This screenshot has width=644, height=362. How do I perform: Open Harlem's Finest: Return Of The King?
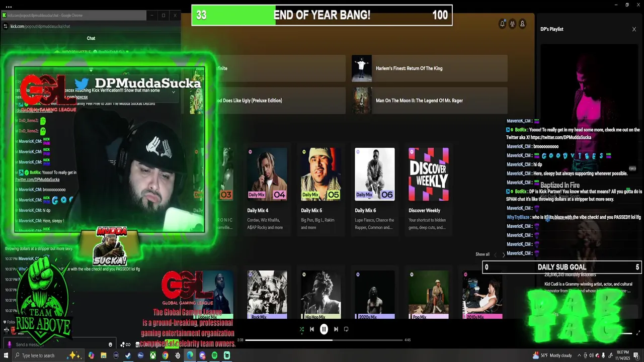point(429,68)
